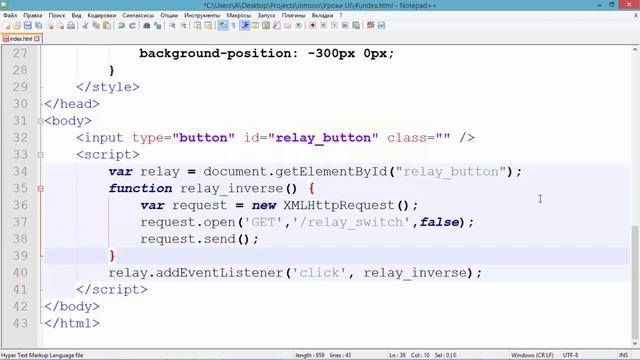Image resolution: width=640 pixels, height=360 pixels.
Task: Click the last blue plugin toolbar icon
Action: point(382,25)
